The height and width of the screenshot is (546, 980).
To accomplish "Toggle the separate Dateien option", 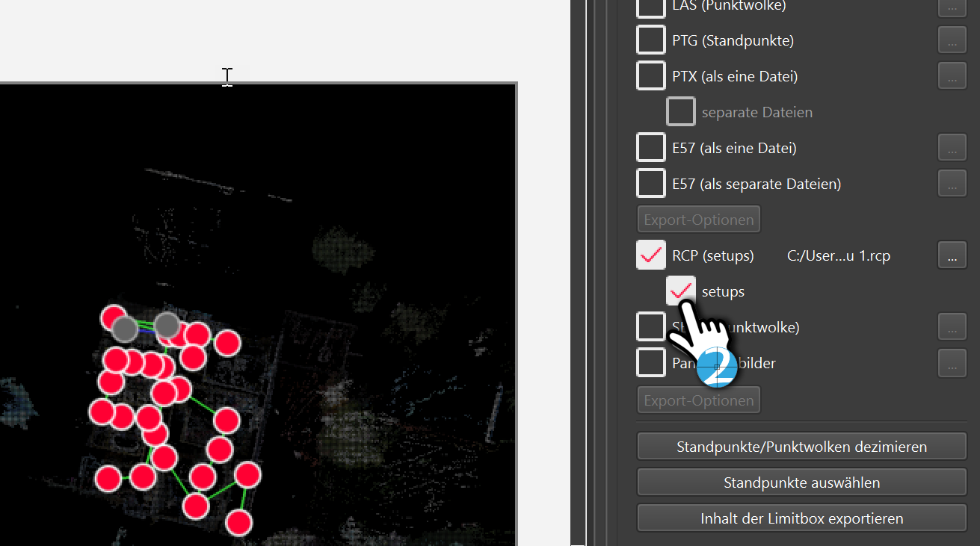I will coord(680,111).
